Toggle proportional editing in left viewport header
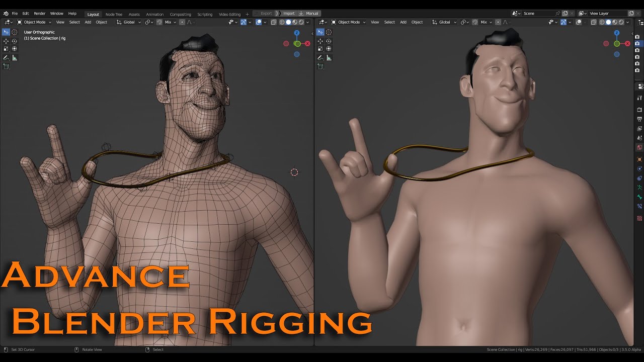Viewport: 644px width, 362px height. point(182,22)
